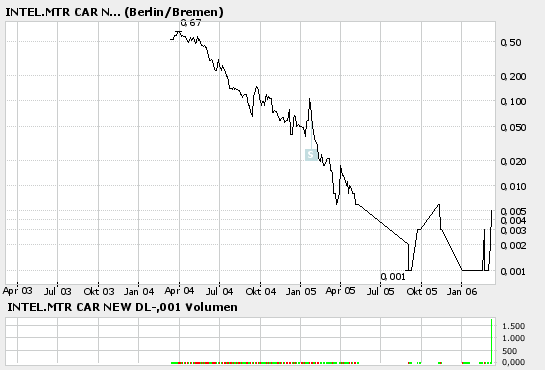This screenshot has width=545, height=370.
Task: Click the '0,005' price axis label
Action: pos(513,212)
